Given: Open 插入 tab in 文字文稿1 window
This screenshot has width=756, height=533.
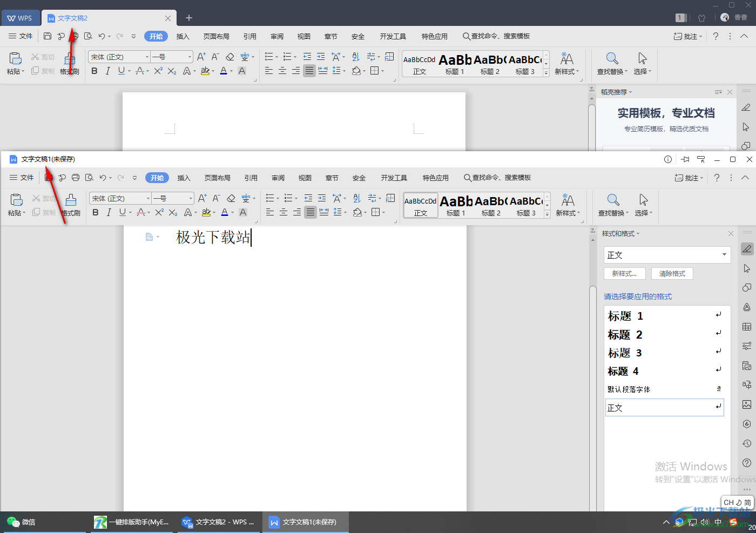Looking at the screenshot, I should pos(184,178).
